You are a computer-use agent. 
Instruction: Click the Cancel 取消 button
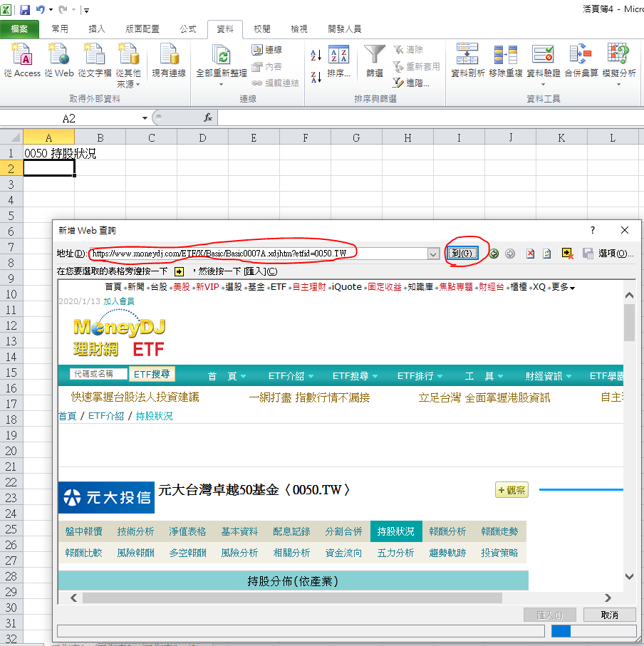click(609, 615)
